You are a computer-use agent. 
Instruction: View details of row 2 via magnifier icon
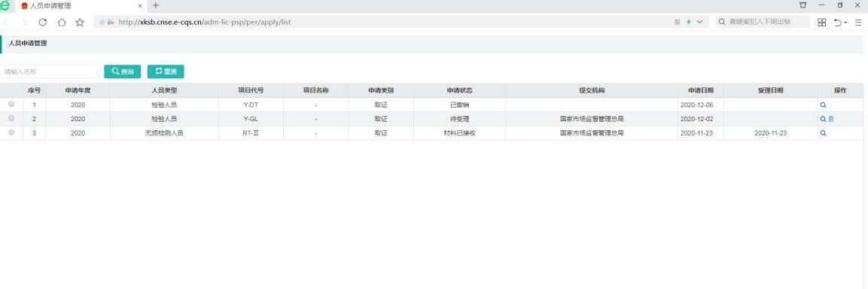coord(823,119)
